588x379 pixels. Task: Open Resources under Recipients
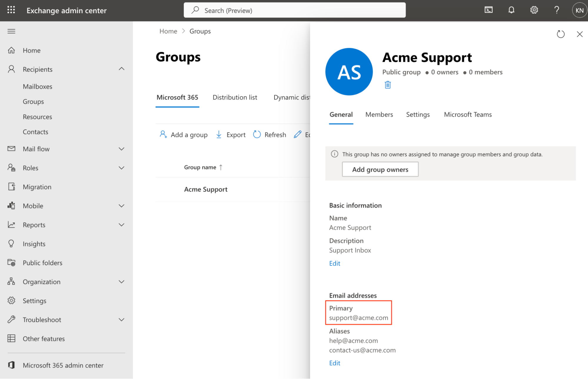(x=37, y=117)
